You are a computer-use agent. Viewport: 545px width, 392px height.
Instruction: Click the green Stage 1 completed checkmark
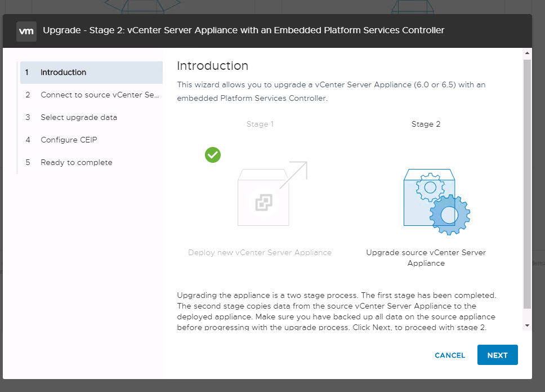click(x=213, y=155)
